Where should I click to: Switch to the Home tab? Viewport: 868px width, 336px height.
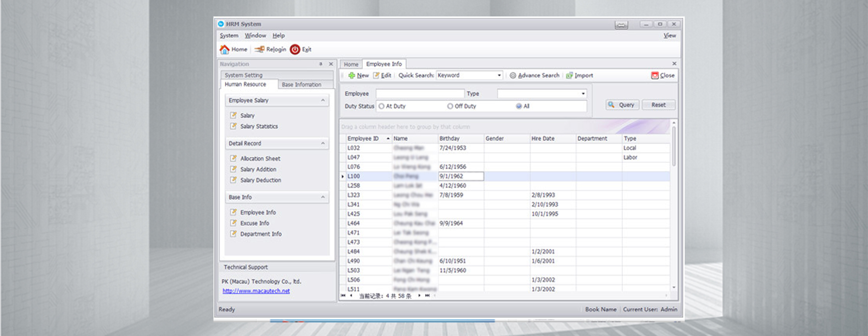tap(351, 64)
